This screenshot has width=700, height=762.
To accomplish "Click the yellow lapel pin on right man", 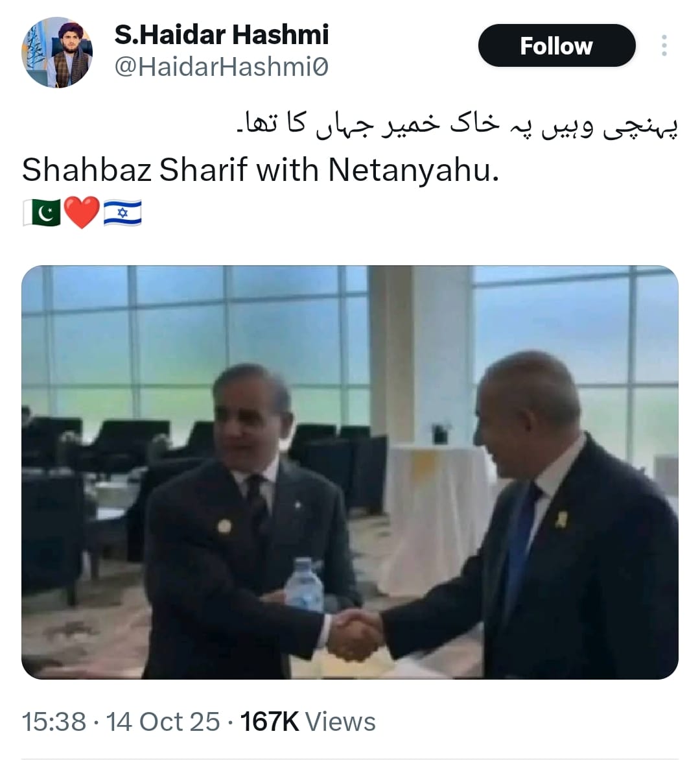I will (x=562, y=519).
